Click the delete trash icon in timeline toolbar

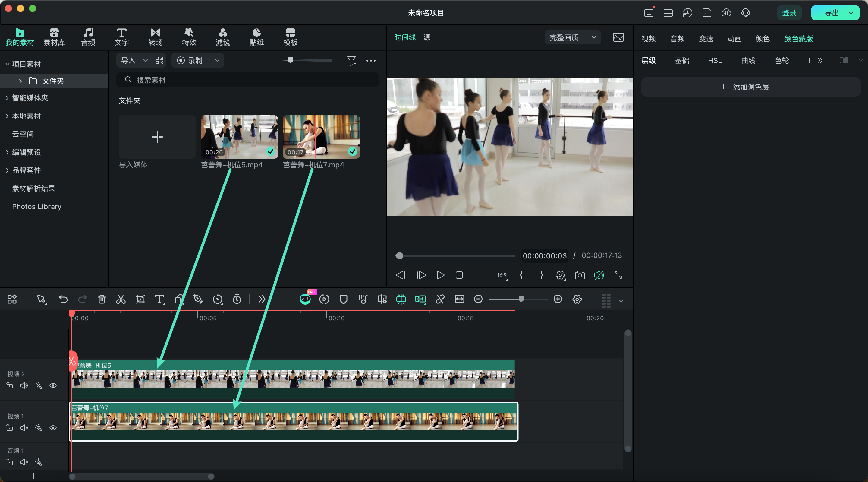pyautogui.click(x=102, y=299)
